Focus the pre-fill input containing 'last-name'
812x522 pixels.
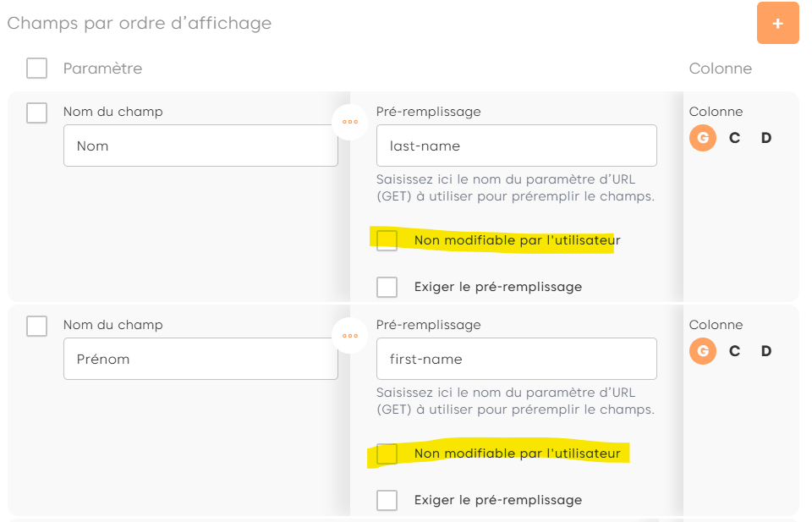516,146
